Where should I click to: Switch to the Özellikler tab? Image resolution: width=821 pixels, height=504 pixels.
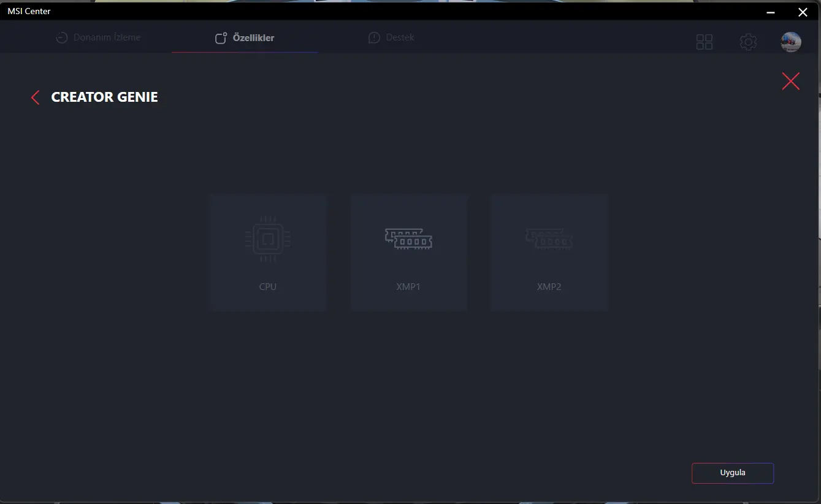(x=245, y=38)
